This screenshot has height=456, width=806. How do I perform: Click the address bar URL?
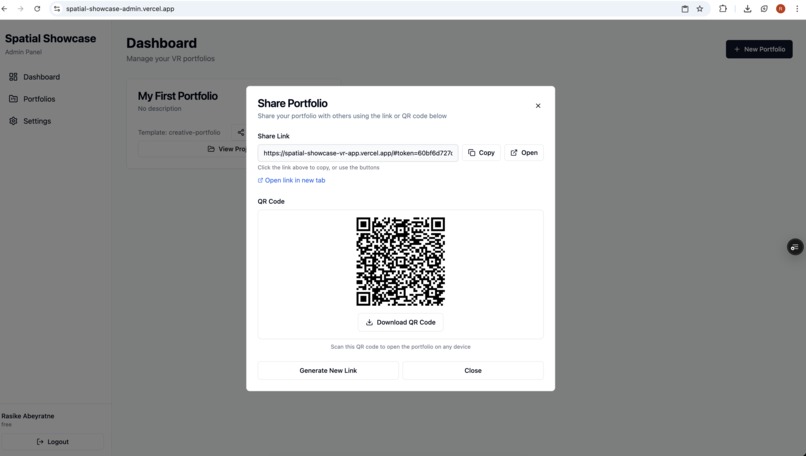tap(120, 9)
